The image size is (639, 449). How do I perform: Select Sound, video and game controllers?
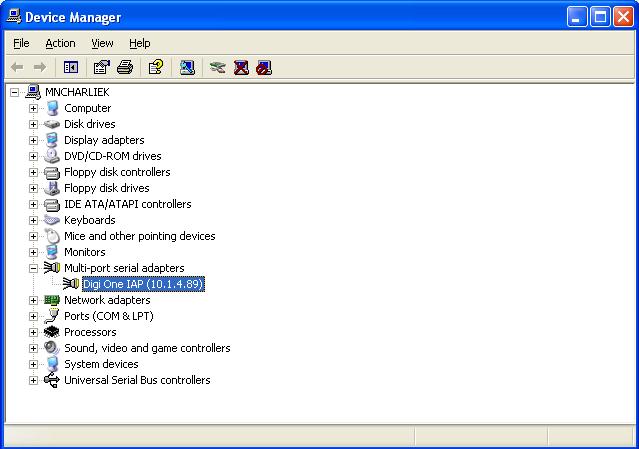(147, 348)
